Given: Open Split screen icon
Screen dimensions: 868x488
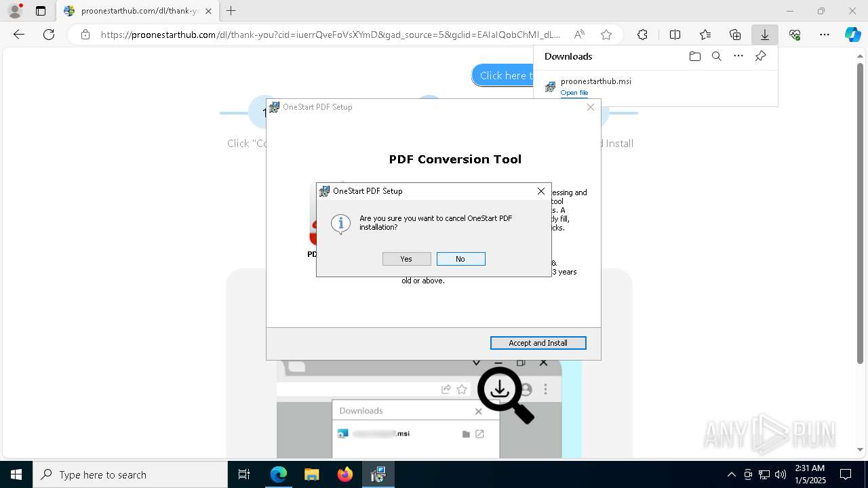Looking at the screenshot, I should 675,35.
